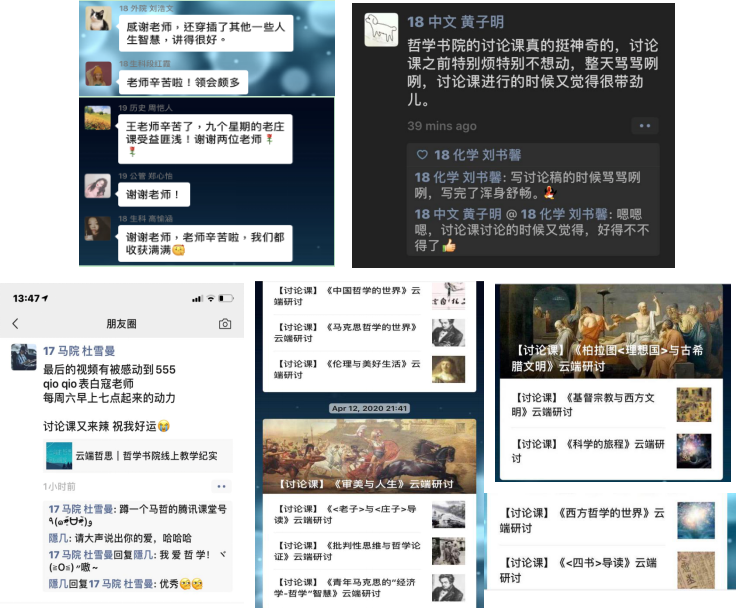736x608 pixels.
Task: Open 柏拉图理想国与古希腊文明 banner article
Action: point(612,331)
